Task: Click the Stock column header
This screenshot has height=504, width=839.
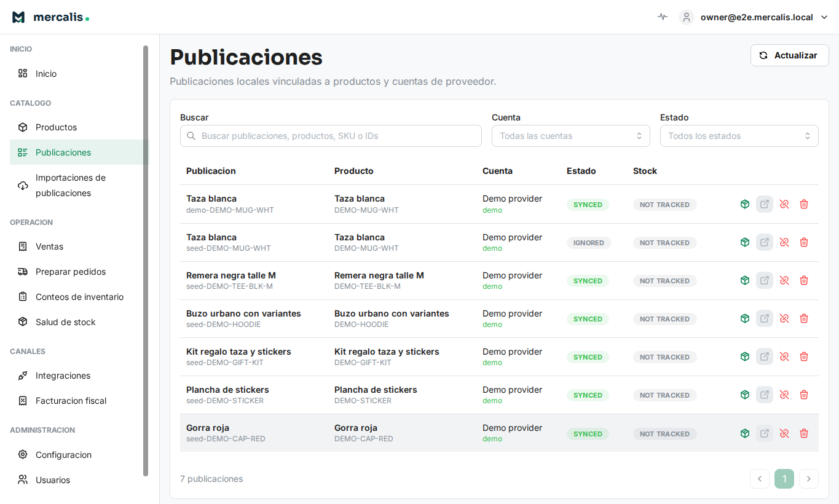Action: (645, 171)
